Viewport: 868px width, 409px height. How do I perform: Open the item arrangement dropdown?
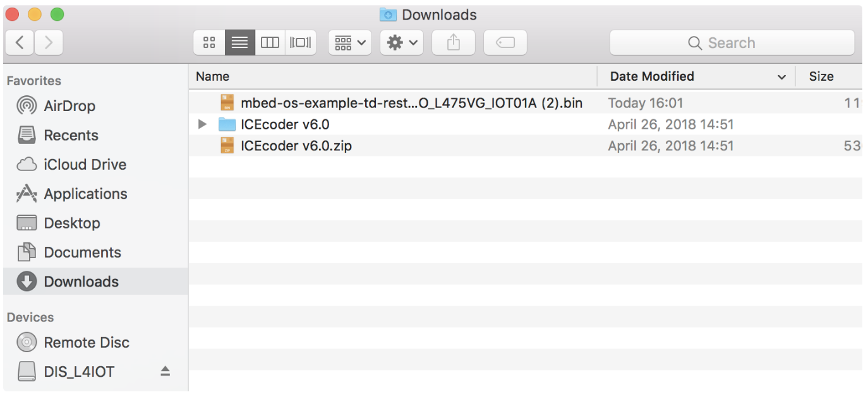tap(350, 43)
